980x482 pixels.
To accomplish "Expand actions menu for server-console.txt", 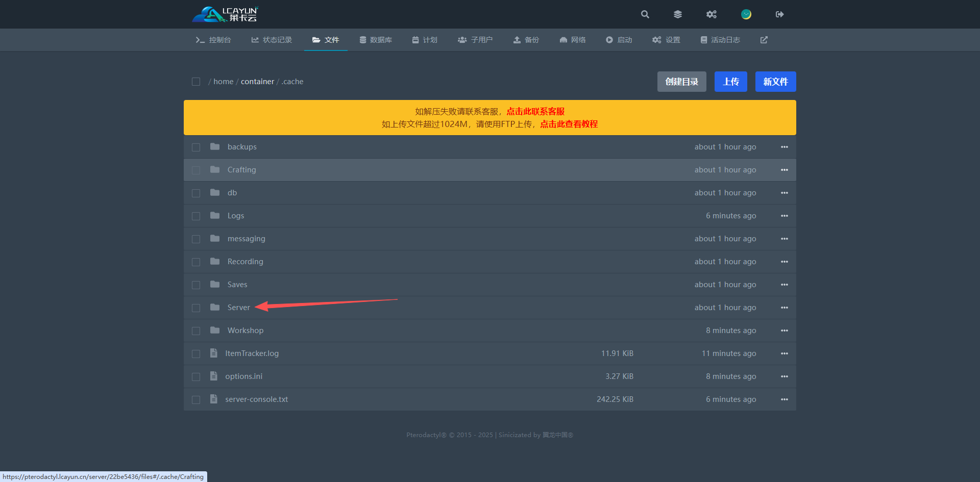I will (x=785, y=399).
